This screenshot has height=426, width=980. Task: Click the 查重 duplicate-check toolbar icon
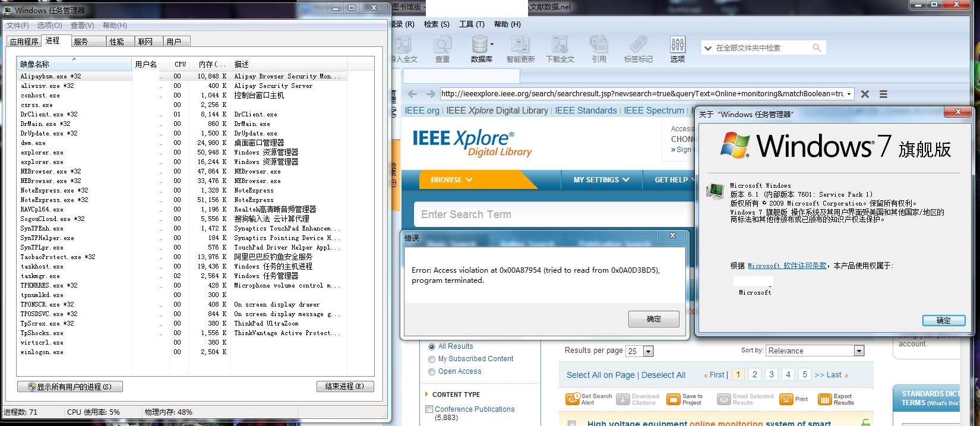point(442,45)
